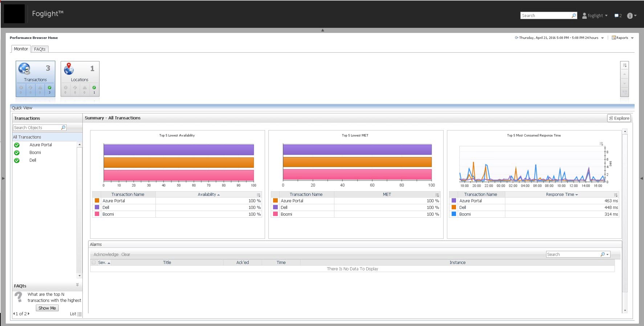This screenshot has width=644, height=326.
Task: Go to previous FAQt arrow
Action: point(14,314)
